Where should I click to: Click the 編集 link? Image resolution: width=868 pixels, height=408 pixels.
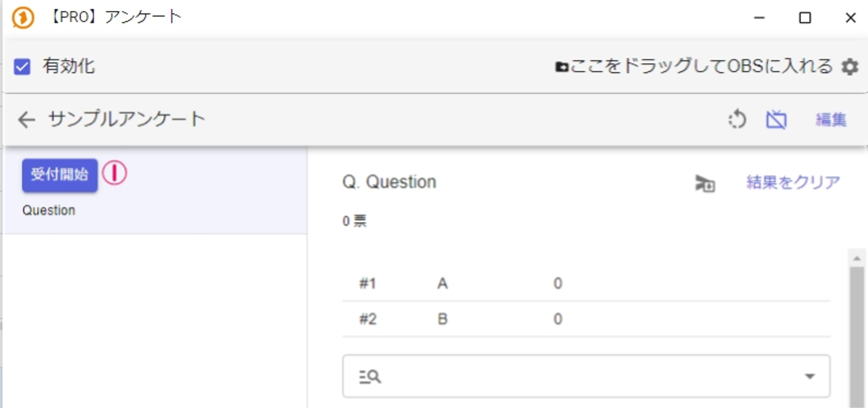pyautogui.click(x=830, y=119)
